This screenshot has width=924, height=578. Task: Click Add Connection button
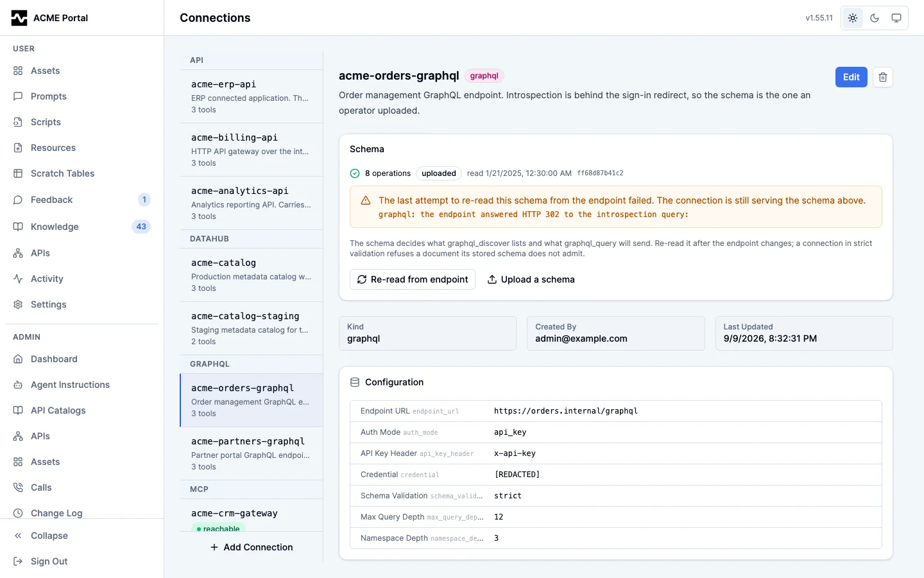pyautogui.click(x=252, y=547)
